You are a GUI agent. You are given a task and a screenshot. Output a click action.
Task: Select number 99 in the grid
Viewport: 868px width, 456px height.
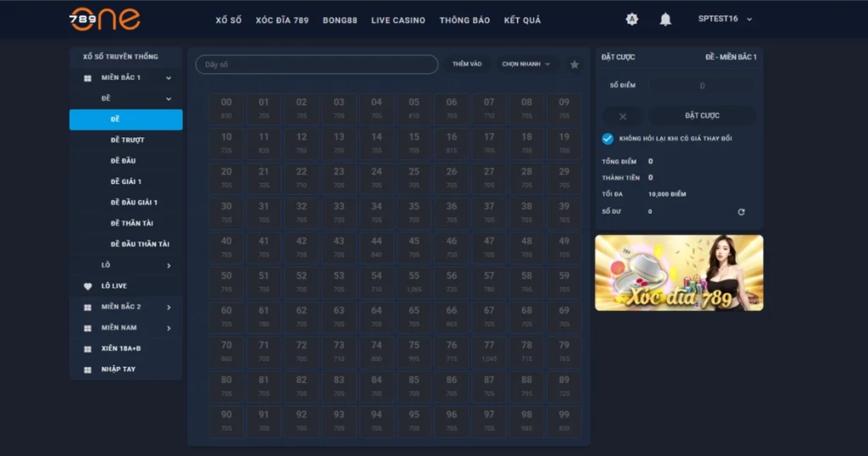point(564,421)
